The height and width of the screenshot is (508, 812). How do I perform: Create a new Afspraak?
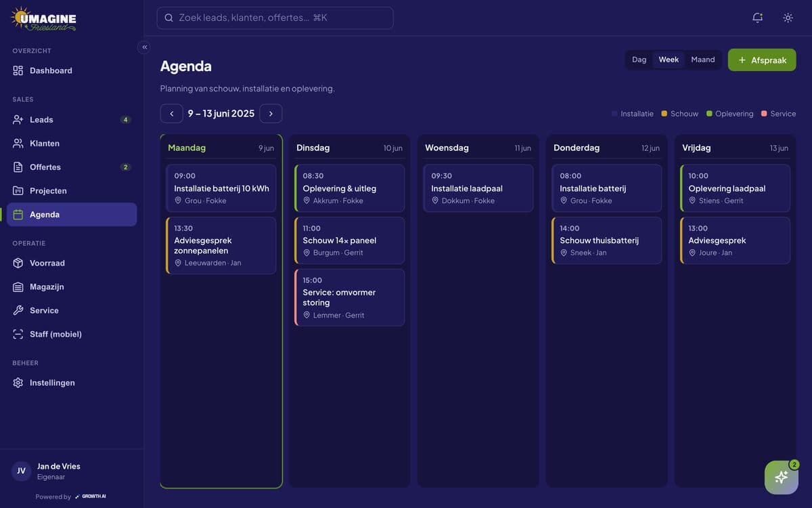click(762, 60)
